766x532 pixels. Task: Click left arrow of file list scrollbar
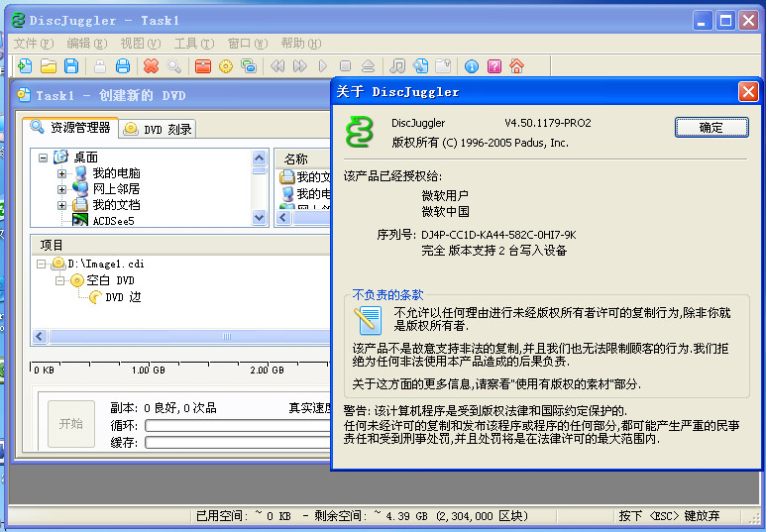tap(283, 218)
